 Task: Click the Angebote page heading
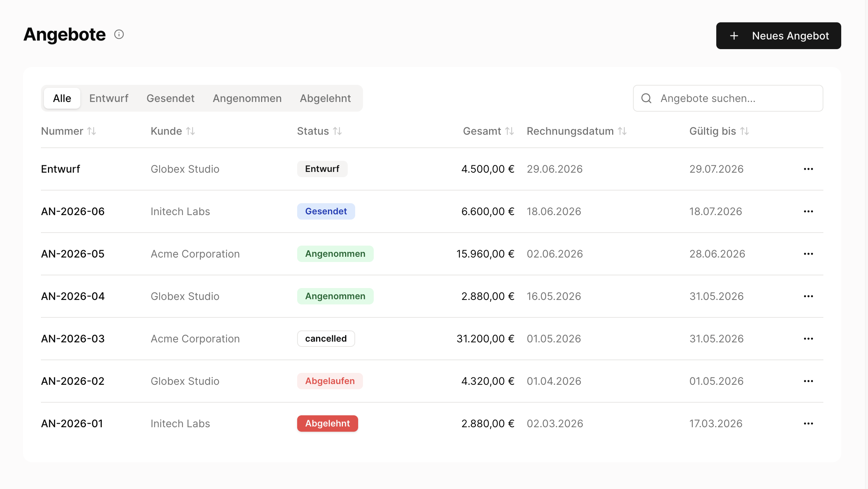(x=65, y=35)
